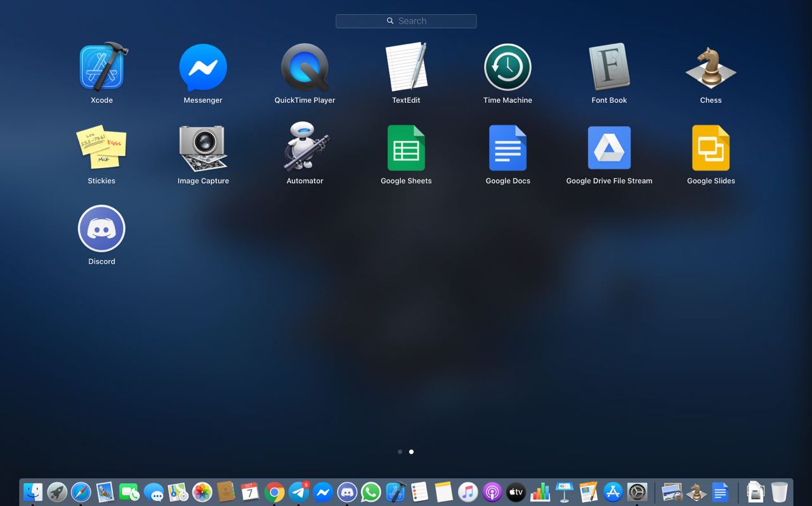The image size is (812, 506).
Task: Launch Preview from the Dock
Action: pyautogui.click(x=672, y=492)
